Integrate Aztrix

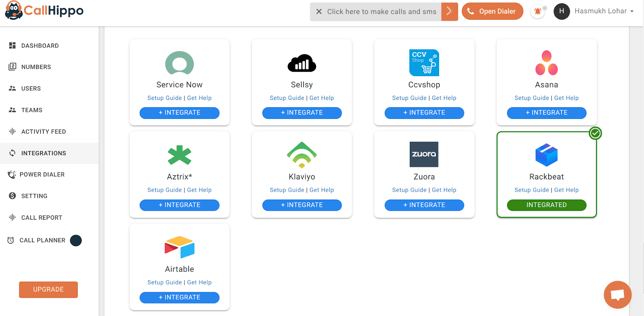click(180, 205)
